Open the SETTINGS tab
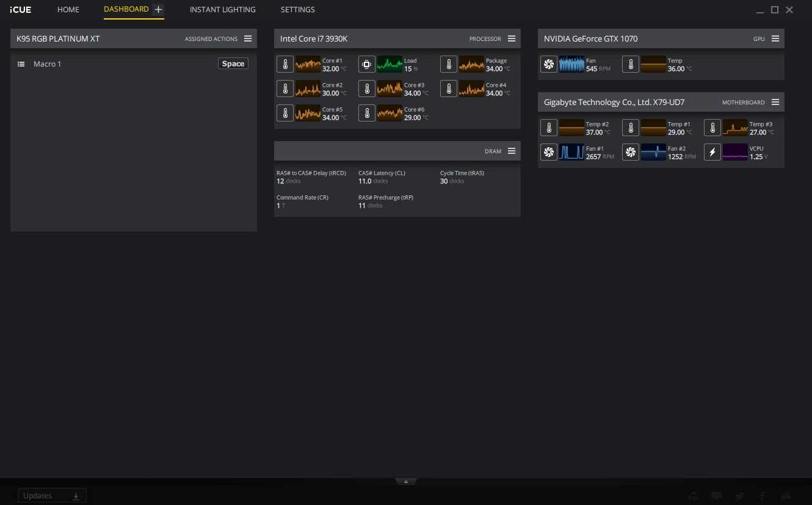This screenshot has width=812, height=505. coord(298,10)
